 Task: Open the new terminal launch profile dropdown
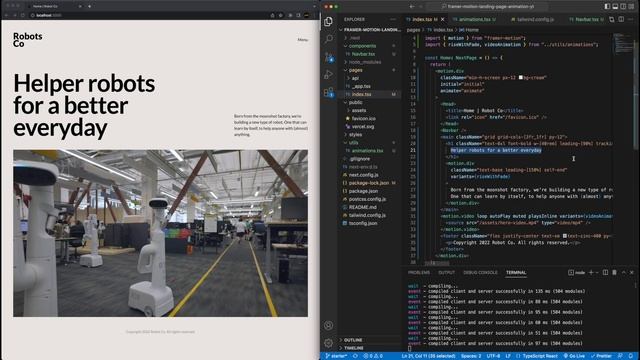pos(597,272)
